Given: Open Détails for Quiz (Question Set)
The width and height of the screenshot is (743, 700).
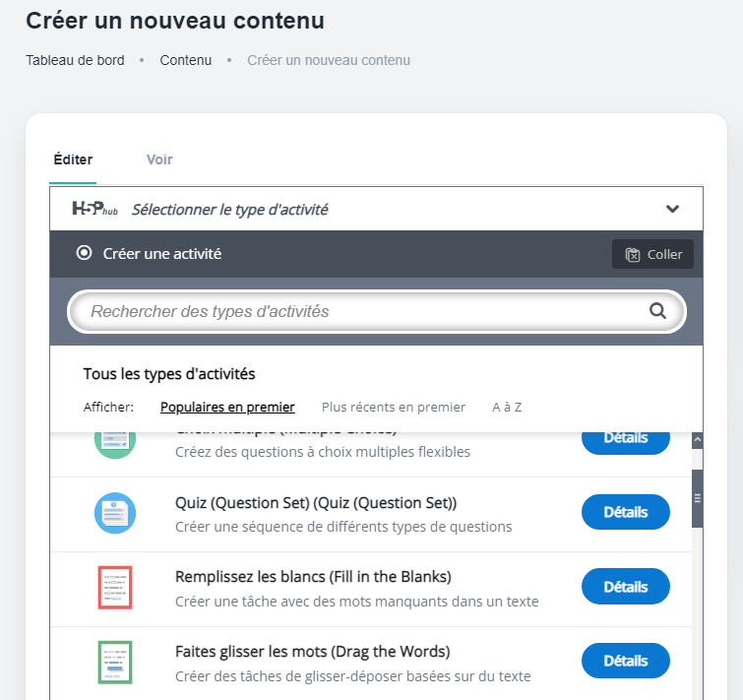Looking at the screenshot, I should pos(625,512).
